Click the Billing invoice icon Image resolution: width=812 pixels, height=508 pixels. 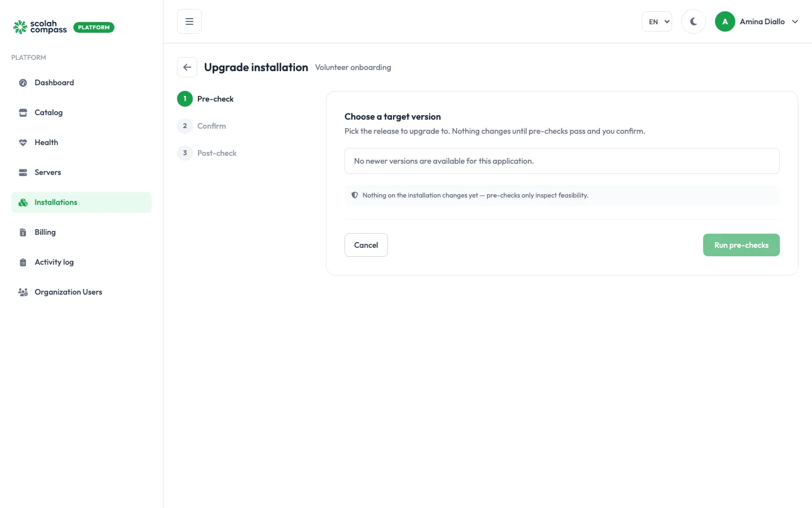click(x=23, y=233)
